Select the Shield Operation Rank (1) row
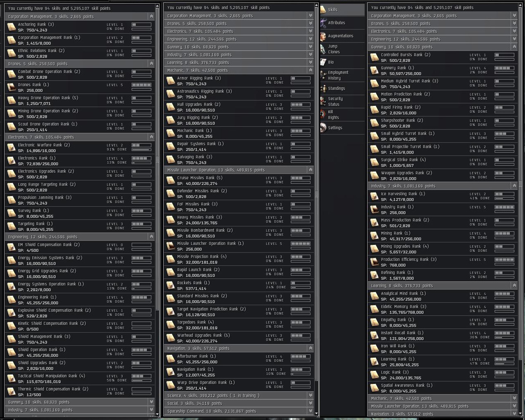The width and height of the screenshot is (525, 420). click(80, 352)
